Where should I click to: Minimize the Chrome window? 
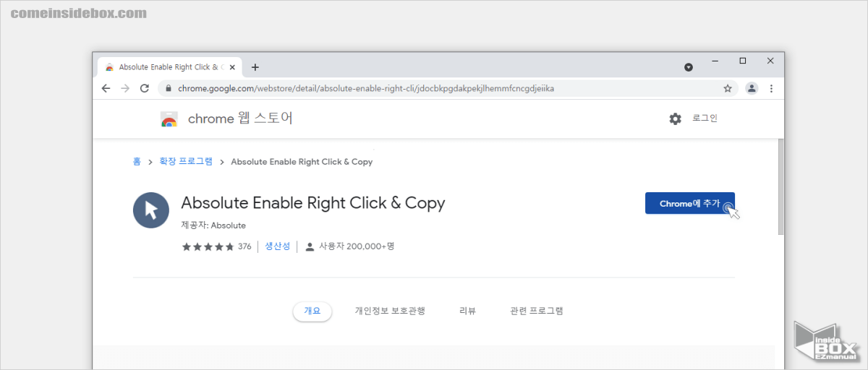tap(714, 61)
